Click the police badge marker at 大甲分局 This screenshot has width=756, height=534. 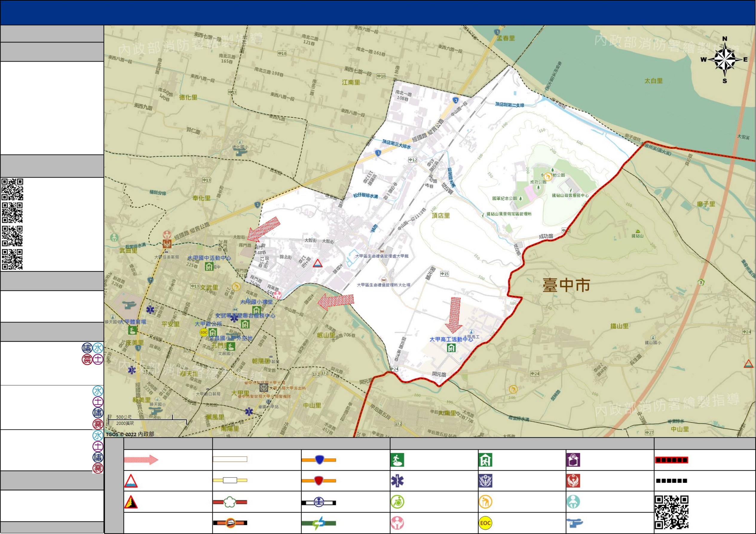[x=264, y=388]
